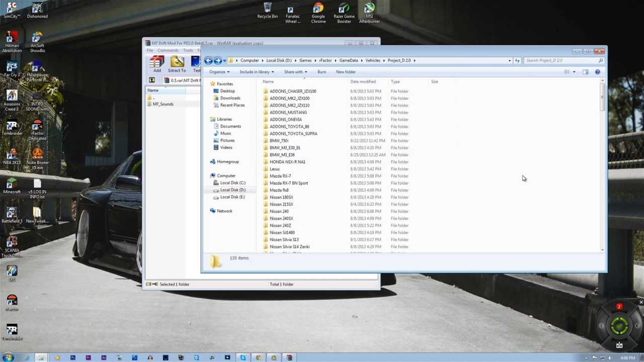Click the Skype icon in the taskbar
This screenshot has width=644, height=362.
(x=243, y=357)
